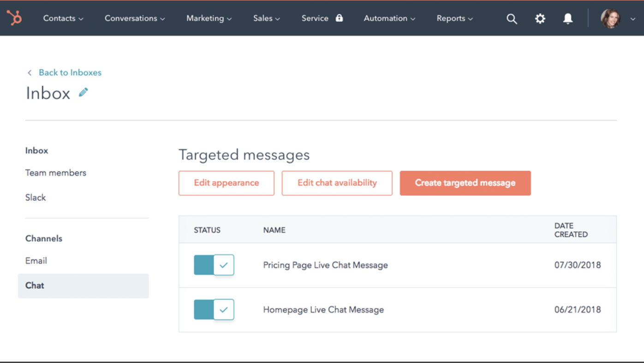Open notifications bell icon
The width and height of the screenshot is (644, 363).
[568, 18]
